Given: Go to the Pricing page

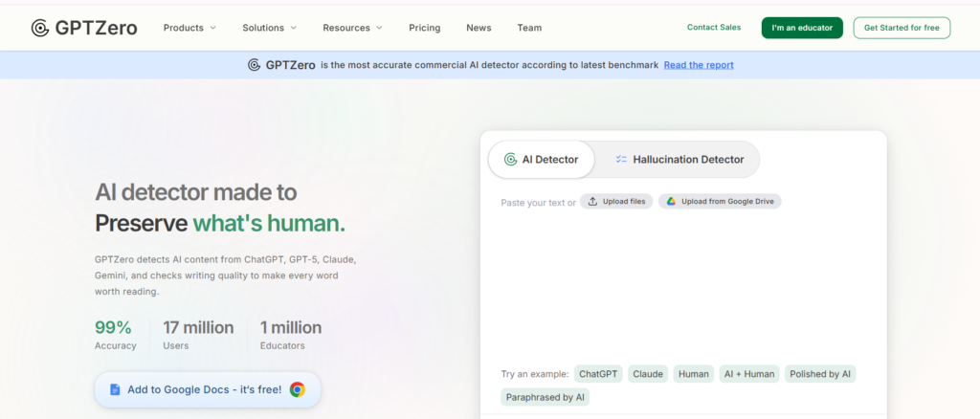Looking at the screenshot, I should pos(424,28).
